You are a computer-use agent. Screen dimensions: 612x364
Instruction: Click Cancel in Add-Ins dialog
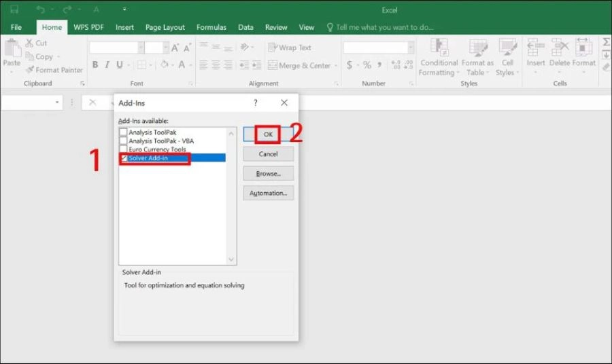[x=268, y=154]
